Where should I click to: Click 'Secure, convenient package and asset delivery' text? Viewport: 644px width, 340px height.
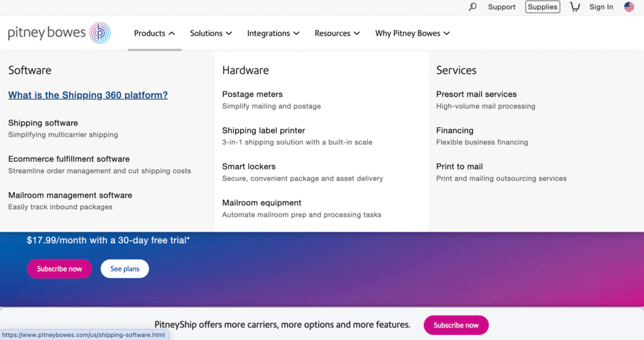pyautogui.click(x=303, y=178)
